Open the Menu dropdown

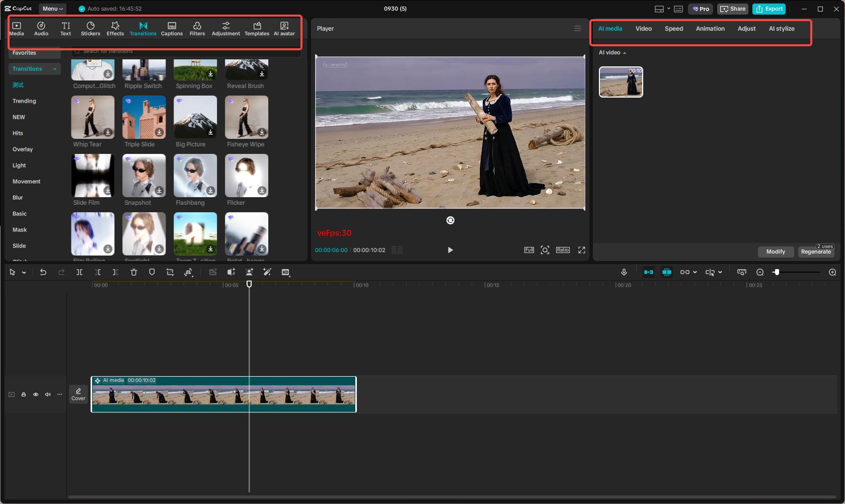click(x=52, y=9)
